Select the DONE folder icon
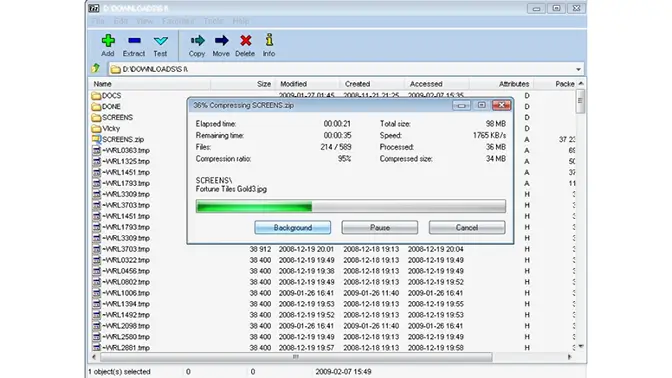Viewport: 672px width, 378px height. (x=96, y=107)
